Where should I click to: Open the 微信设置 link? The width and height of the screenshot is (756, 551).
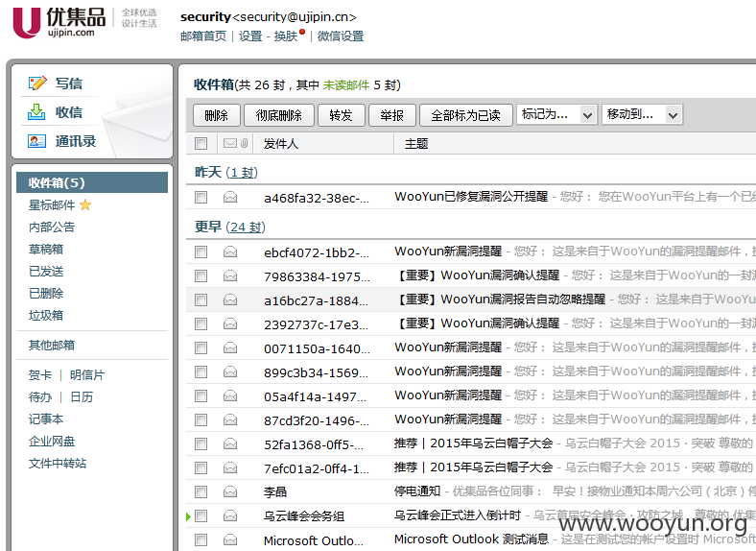[341, 36]
